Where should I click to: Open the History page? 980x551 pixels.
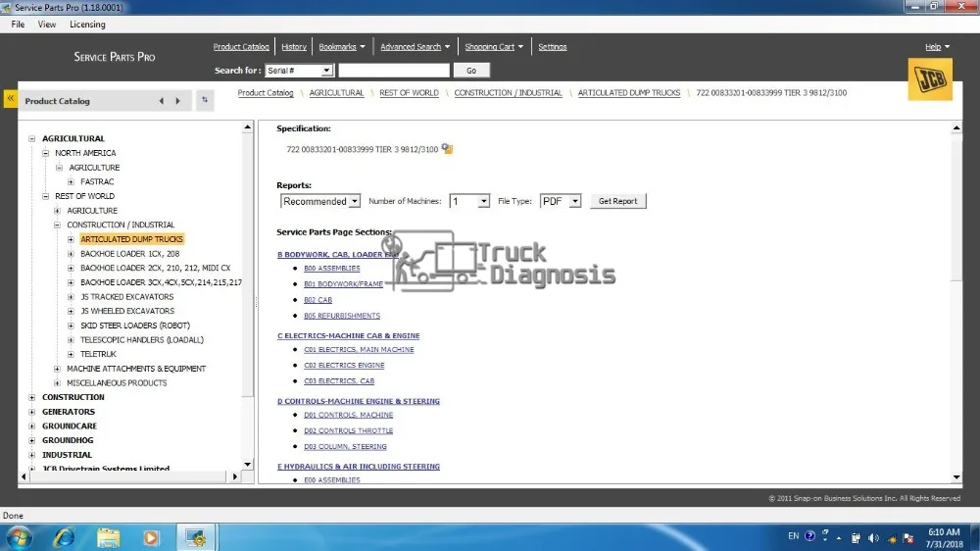294,47
